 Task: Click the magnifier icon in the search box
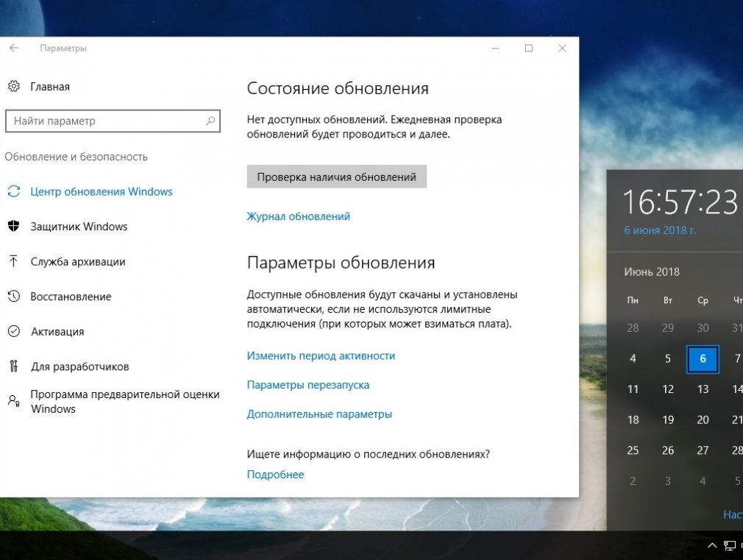pos(210,121)
